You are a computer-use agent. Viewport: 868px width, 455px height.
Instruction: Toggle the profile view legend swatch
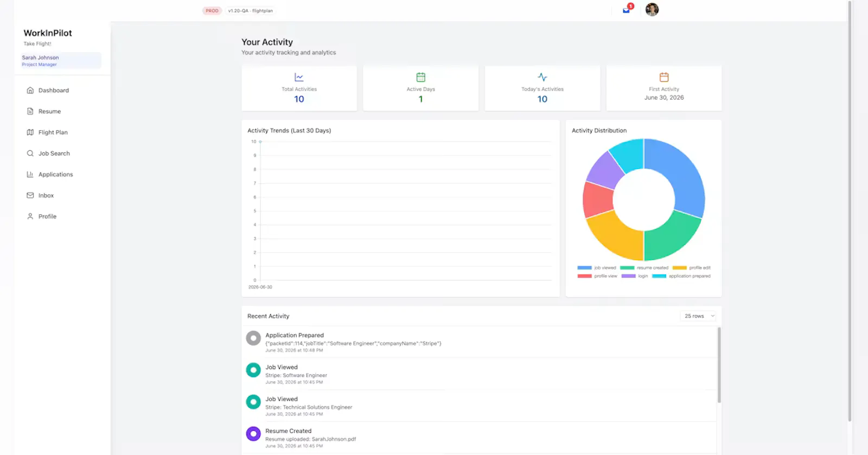click(x=584, y=276)
